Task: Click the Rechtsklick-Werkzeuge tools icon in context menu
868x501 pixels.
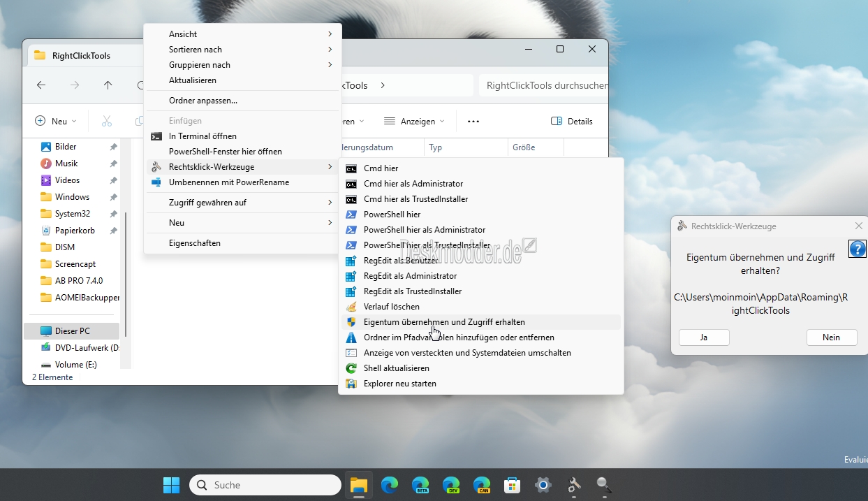Action: pyautogui.click(x=156, y=167)
